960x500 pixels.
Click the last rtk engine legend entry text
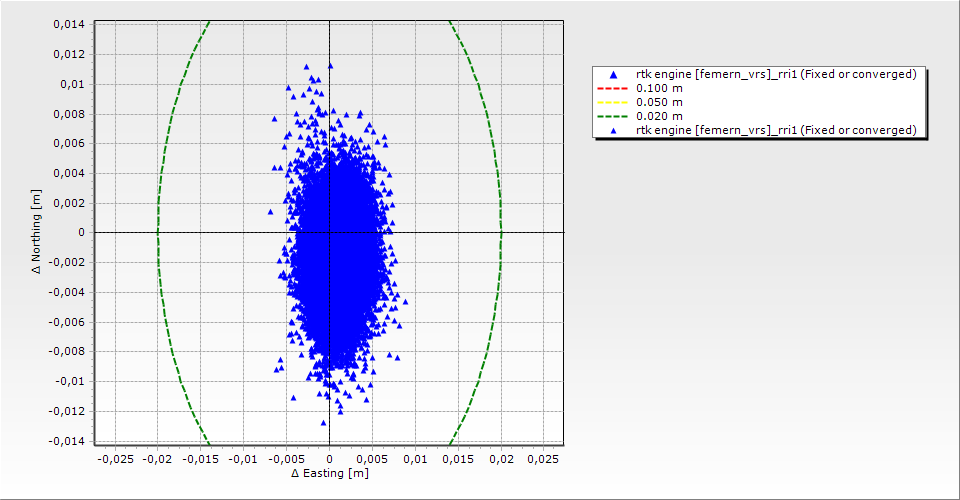pos(776,130)
